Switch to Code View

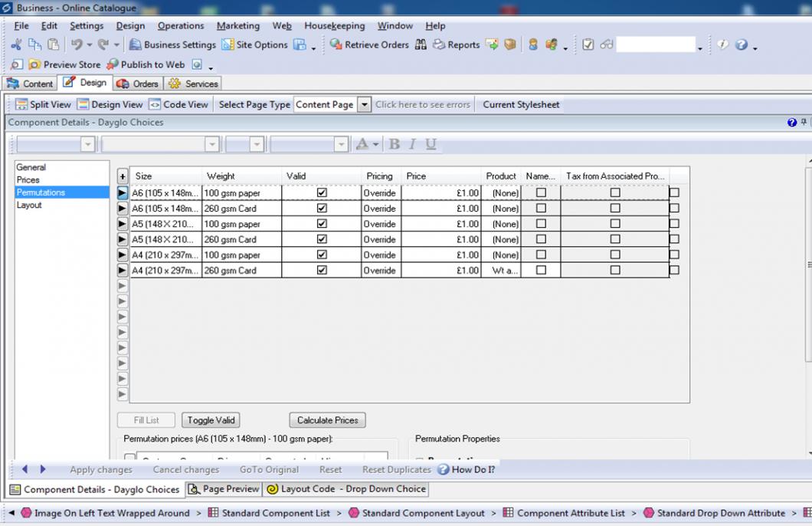[178, 105]
